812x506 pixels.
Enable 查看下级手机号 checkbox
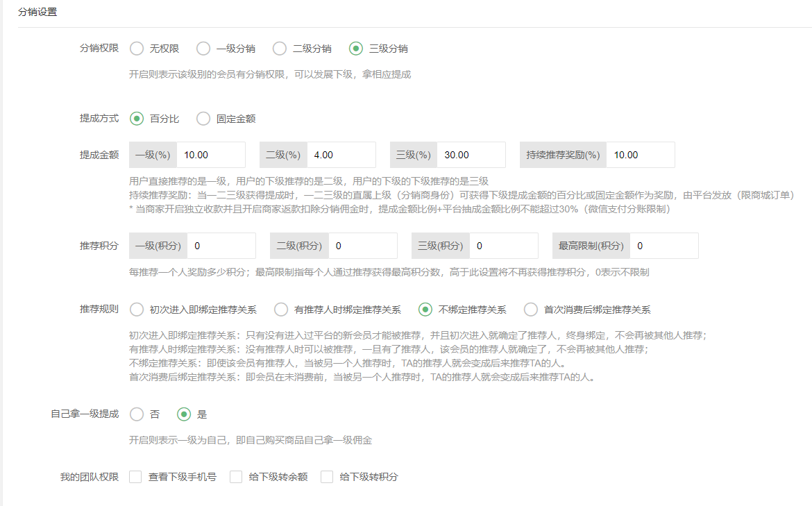pyautogui.click(x=136, y=477)
